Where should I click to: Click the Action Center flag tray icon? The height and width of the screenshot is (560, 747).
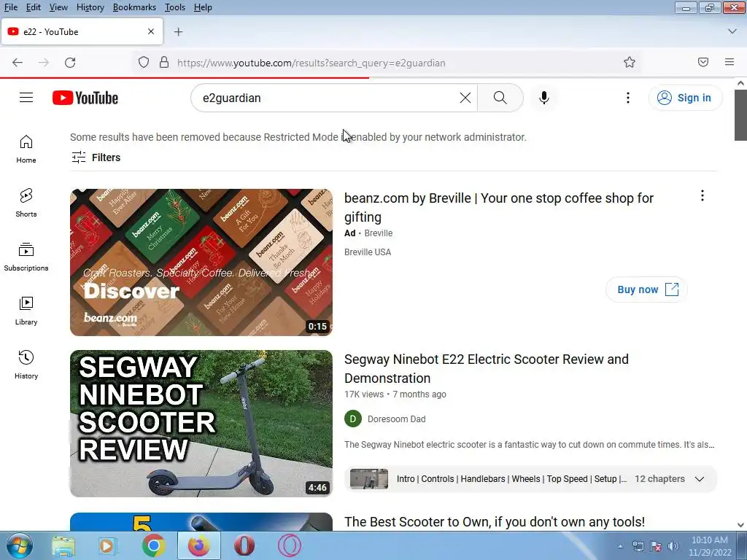[x=656, y=546]
